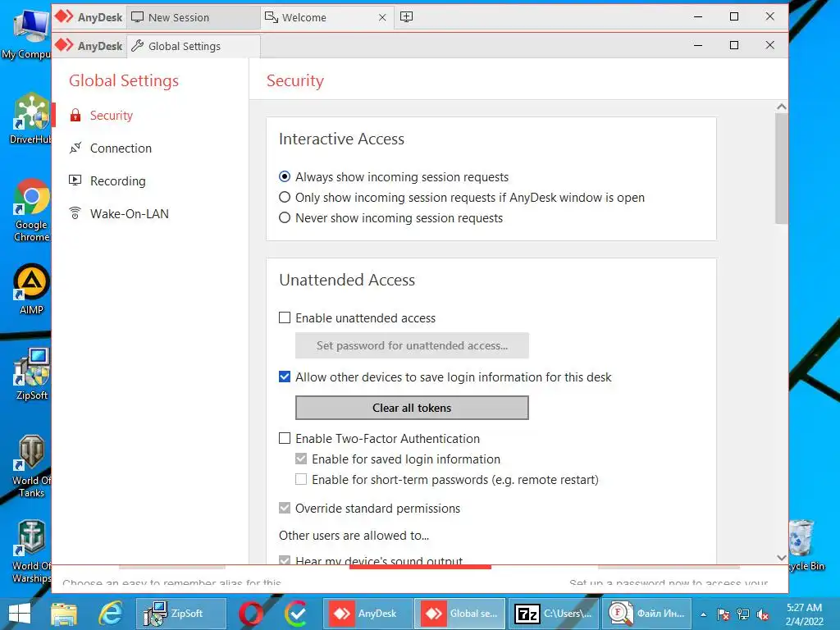Uncheck Allow other devices to save login information
The height and width of the screenshot is (630, 840).
[x=285, y=377]
